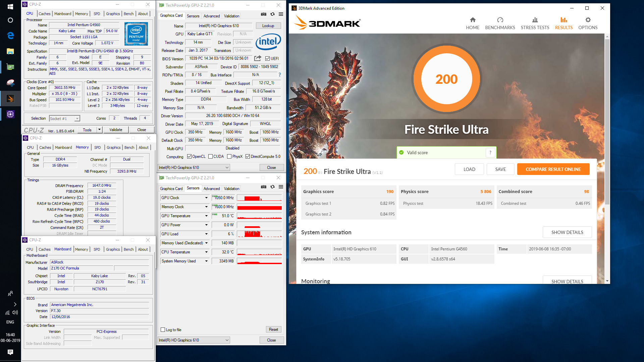
Task: Click LOAD button in 3DMark
Action: [x=469, y=169]
